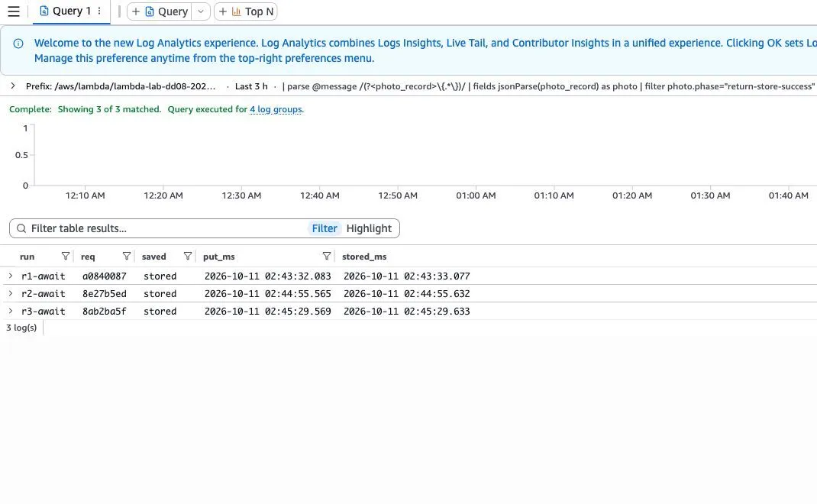Viewport: 817px width, 504px height.
Task: Expand the query editor chevron
Action: [13, 86]
